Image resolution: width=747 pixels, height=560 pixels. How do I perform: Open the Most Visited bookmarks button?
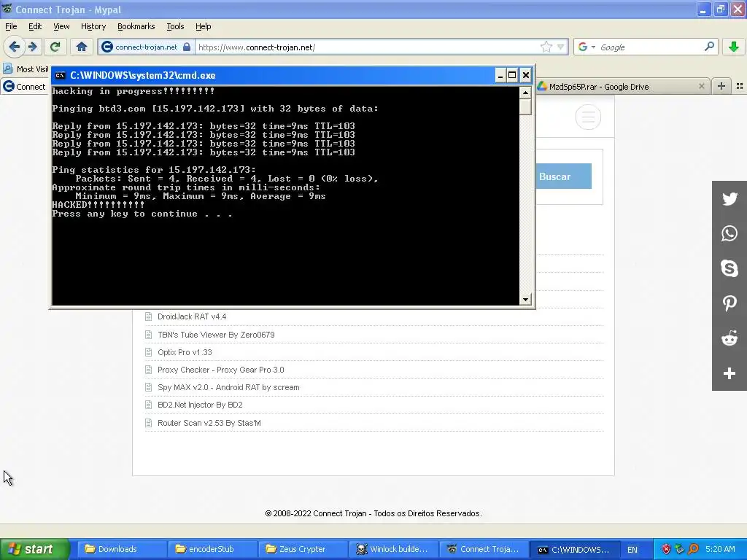pyautogui.click(x=26, y=69)
